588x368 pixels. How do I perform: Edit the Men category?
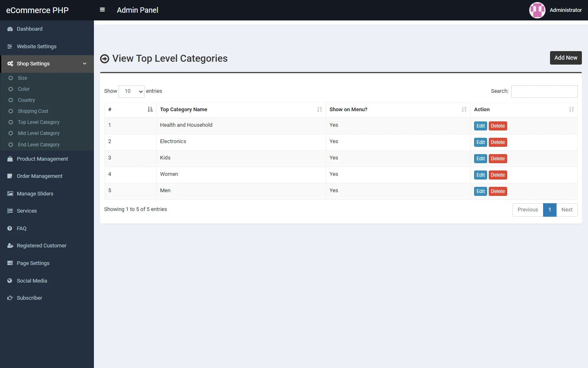[x=481, y=191]
